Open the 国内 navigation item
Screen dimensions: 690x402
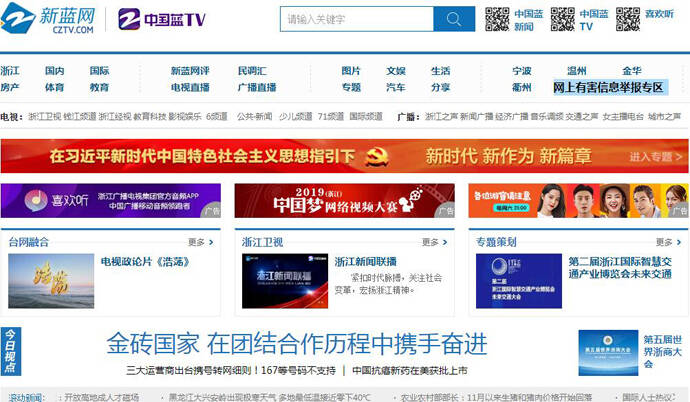(x=55, y=71)
